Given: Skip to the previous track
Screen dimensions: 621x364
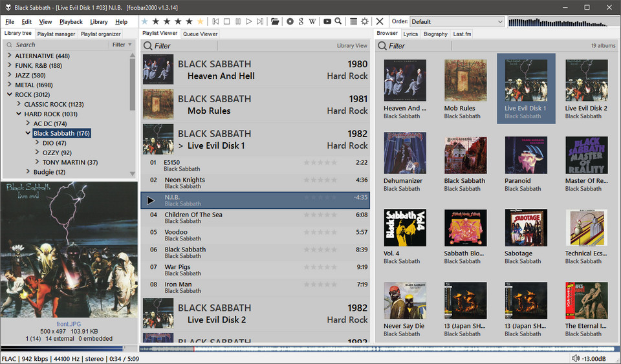Looking at the screenshot, I should (x=215, y=21).
